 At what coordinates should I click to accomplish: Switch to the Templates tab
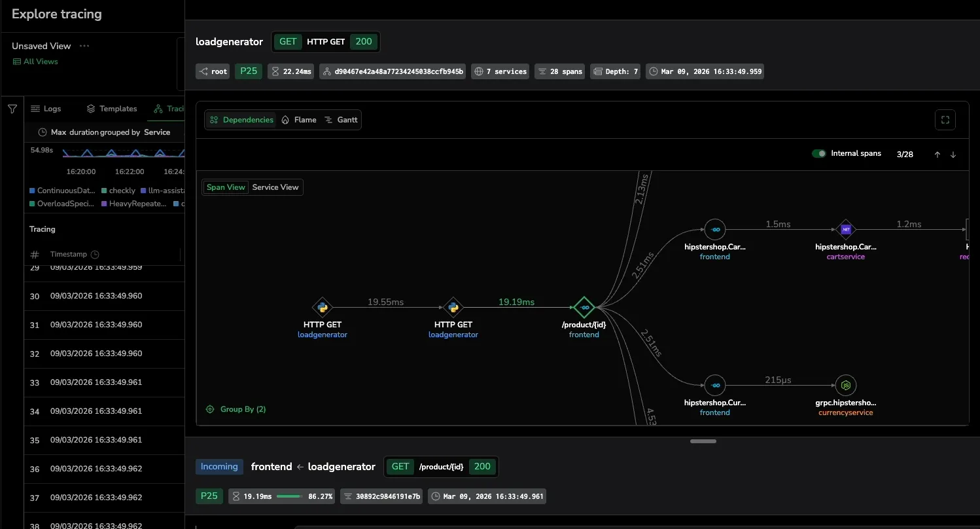coord(111,109)
